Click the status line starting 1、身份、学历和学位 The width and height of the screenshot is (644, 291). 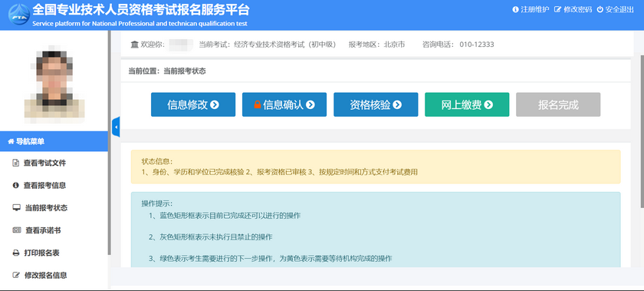pos(280,172)
